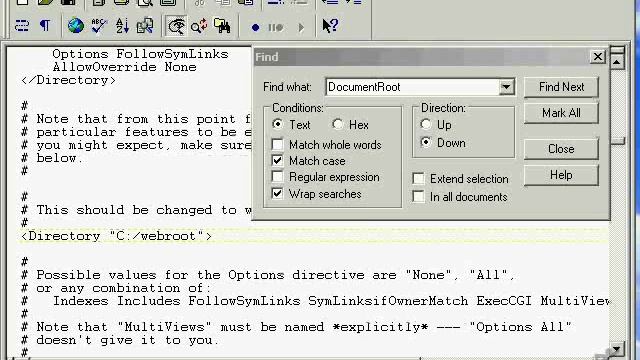The image size is (640, 360).
Task: Click the text Options FollowSymLinks
Action: coord(140,54)
